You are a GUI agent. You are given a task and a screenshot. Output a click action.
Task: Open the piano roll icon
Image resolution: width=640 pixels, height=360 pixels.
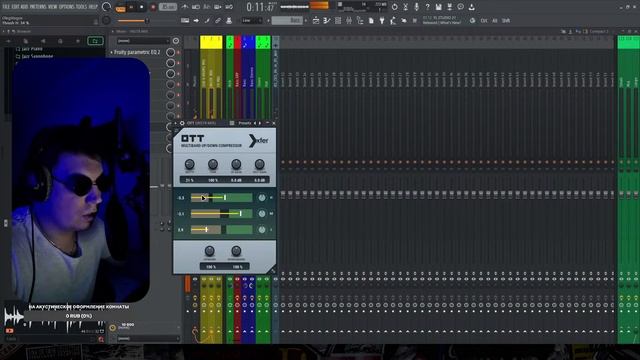tap(327, 20)
